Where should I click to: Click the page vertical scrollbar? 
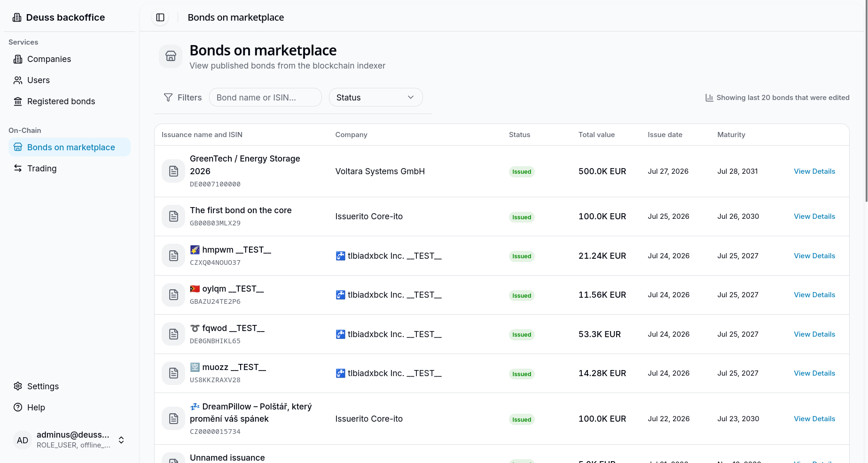point(866,101)
